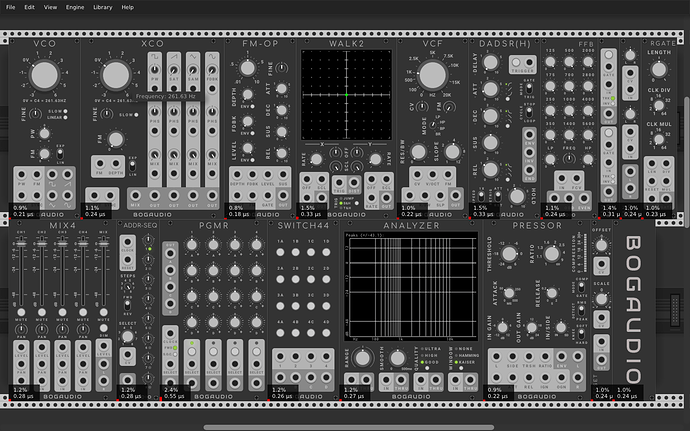The width and height of the screenshot is (690, 431).
Task: Click the DADSR(H) SUS knob
Action: point(490,143)
